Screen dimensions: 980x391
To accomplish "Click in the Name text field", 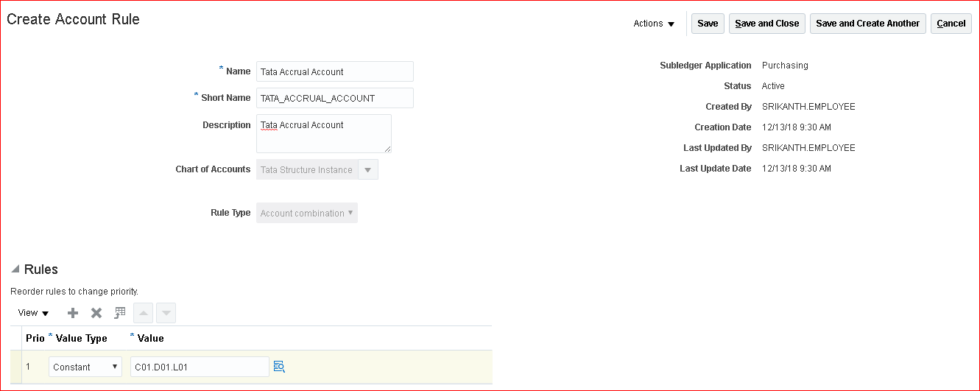I will point(334,71).
